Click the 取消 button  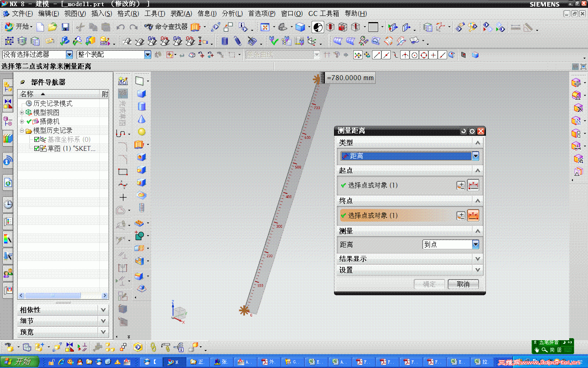pyautogui.click(x=463, y=284)
